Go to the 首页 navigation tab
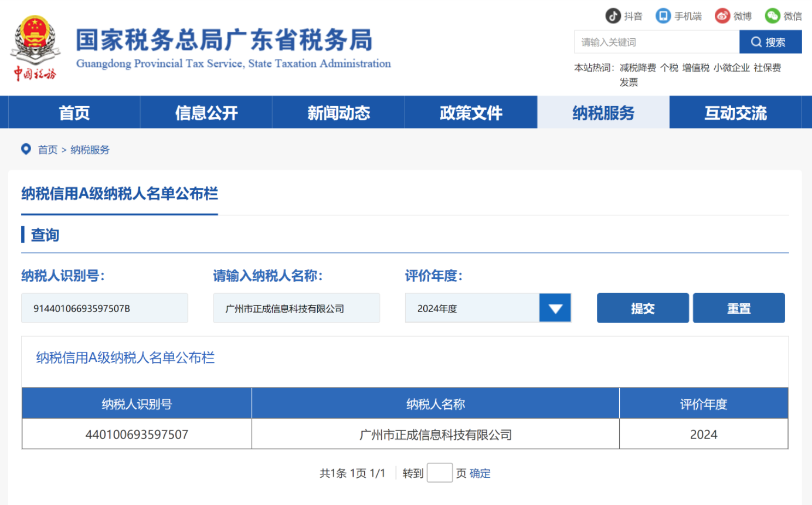This screenshot has height=505, width=812. point(74,113)
